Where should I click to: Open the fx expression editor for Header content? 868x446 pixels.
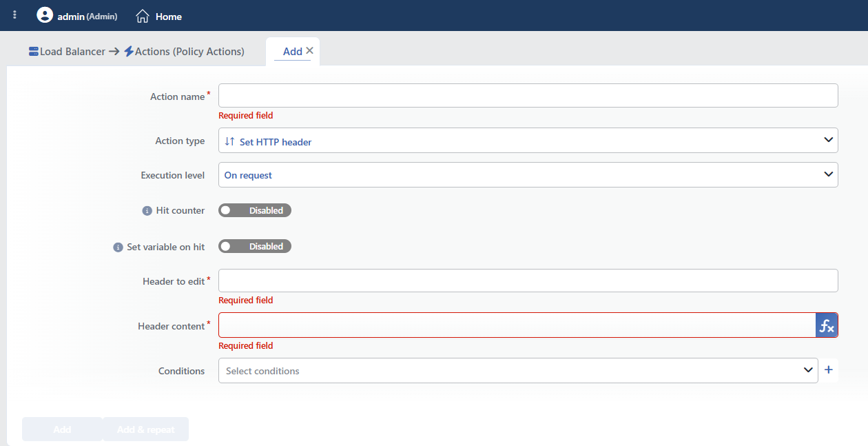coord(827,325)
